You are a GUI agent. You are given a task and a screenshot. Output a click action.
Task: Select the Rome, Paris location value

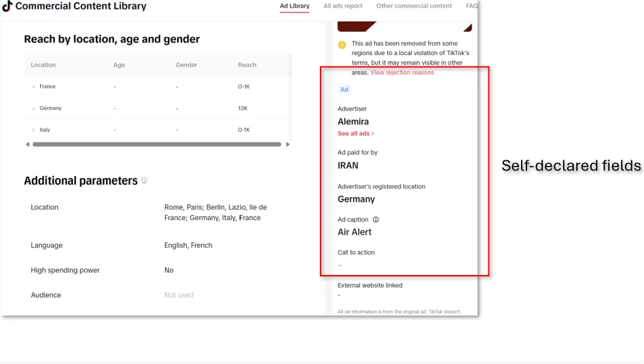[215, 213]
